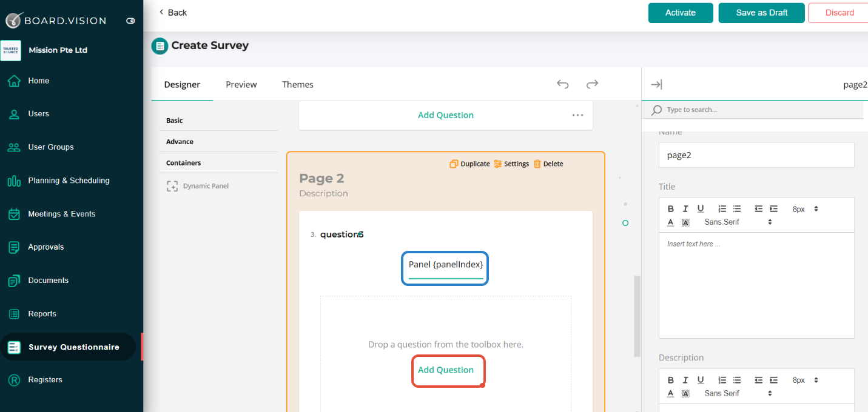
Task: Select the Panel {panelIndex} tab
Action: [x=446, y=265]
